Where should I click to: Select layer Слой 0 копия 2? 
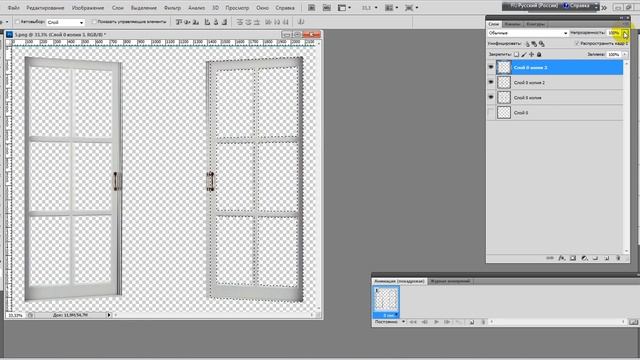pyautogui.click(x=560, y=82)
